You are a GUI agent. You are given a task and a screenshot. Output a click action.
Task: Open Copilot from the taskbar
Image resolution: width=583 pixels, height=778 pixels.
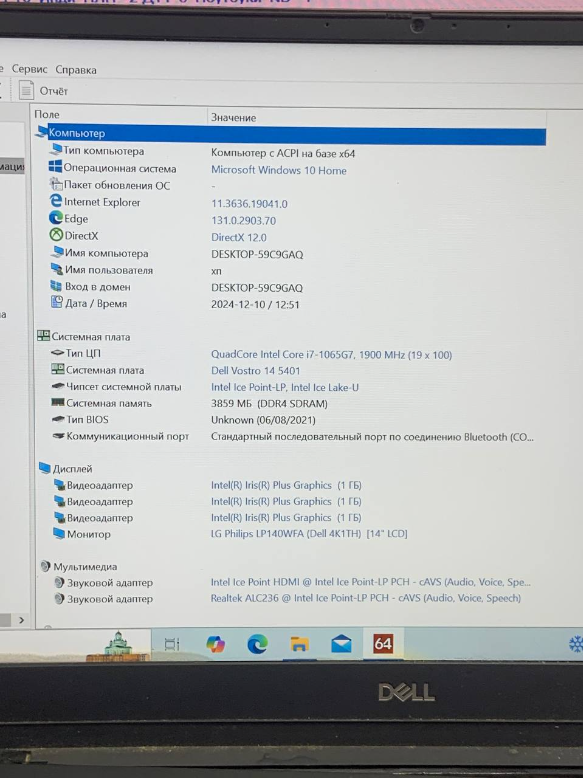[x=215, y=644]
